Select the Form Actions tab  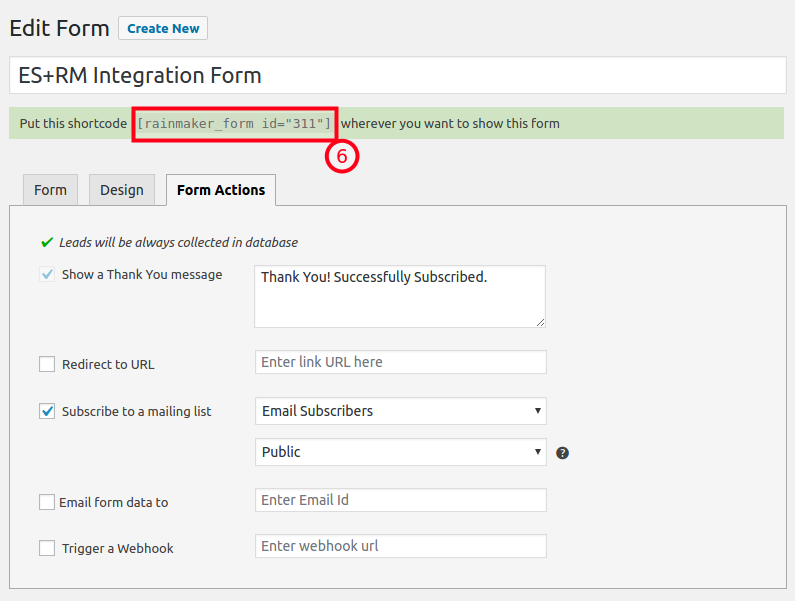tap(221, 190)
